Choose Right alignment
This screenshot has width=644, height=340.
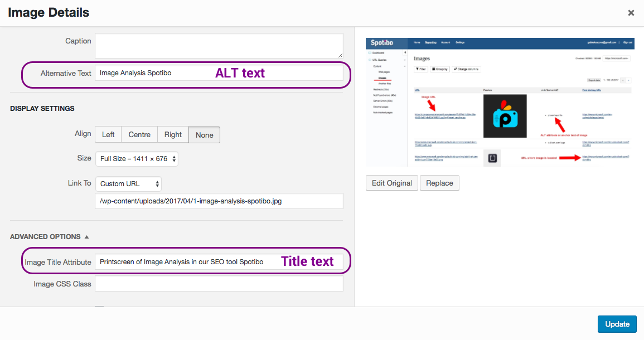(x=173, y=135)
